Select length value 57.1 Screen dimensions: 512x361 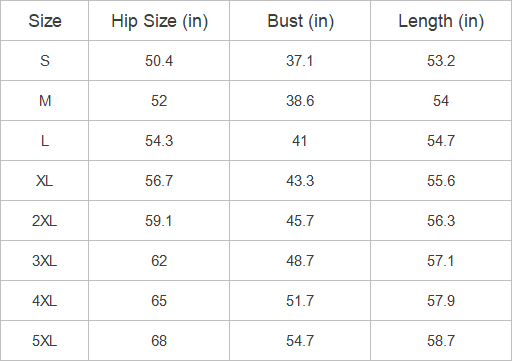(441, 261)
